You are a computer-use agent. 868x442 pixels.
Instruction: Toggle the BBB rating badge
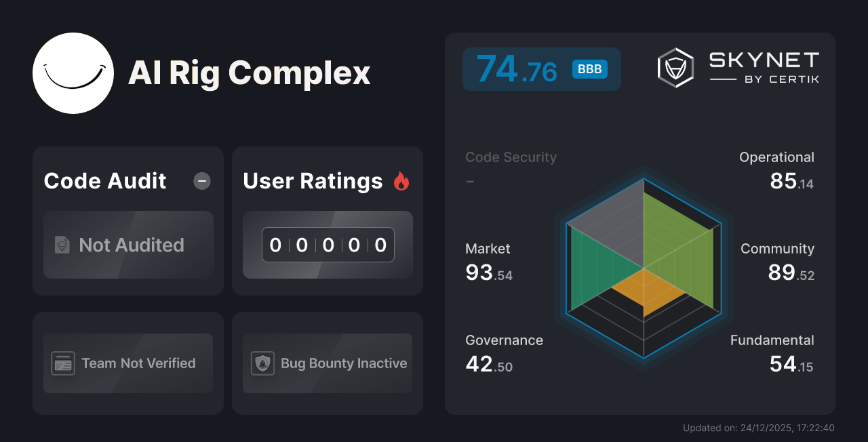tap(589, 69)
